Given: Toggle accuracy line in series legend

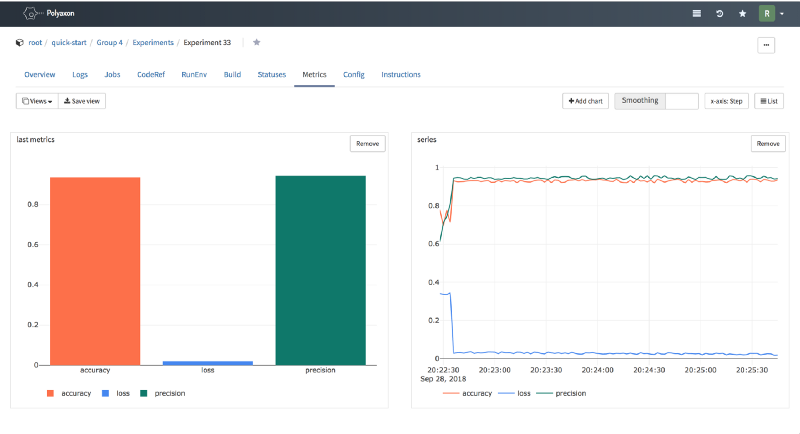Looking at the screenshot, I should 467,393.
